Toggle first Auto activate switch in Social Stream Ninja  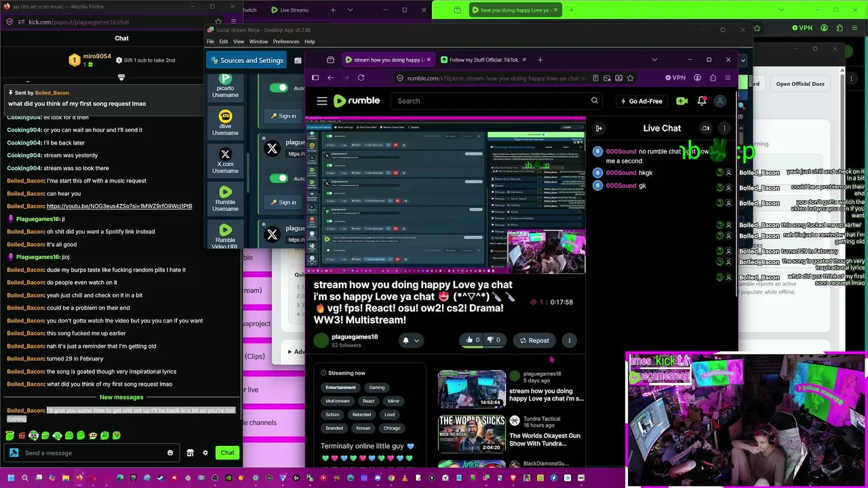[x=279, y=88]
